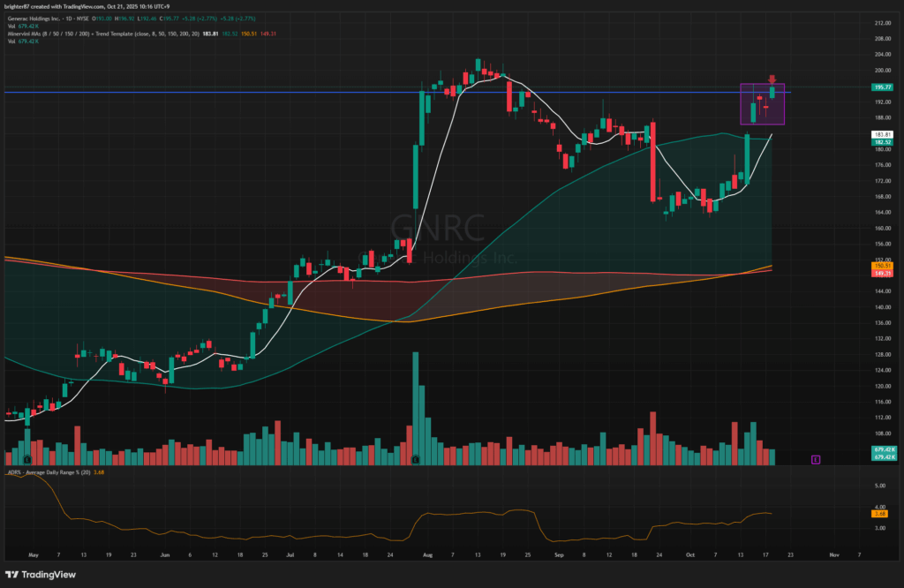Click the white 183.81 moving average label
Viewport: 904px width, 588px height.
[879, 133]
